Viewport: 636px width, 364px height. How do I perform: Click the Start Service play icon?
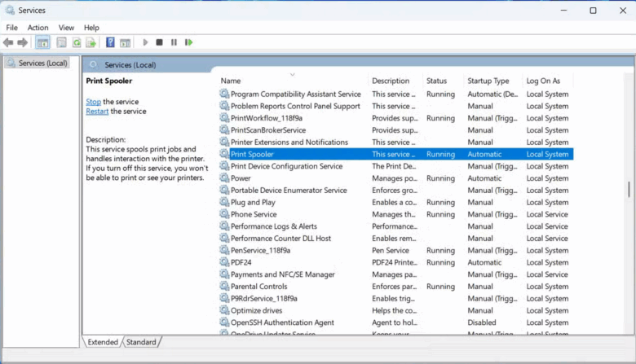(145, 42)
